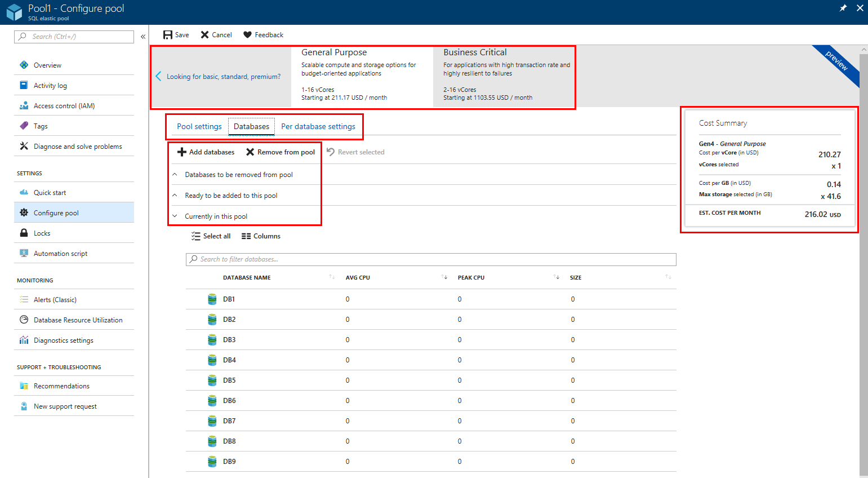The width and height of the screenshot is (868, 478).
Task: Click the Save disk icon
Action: pos(168,35)
